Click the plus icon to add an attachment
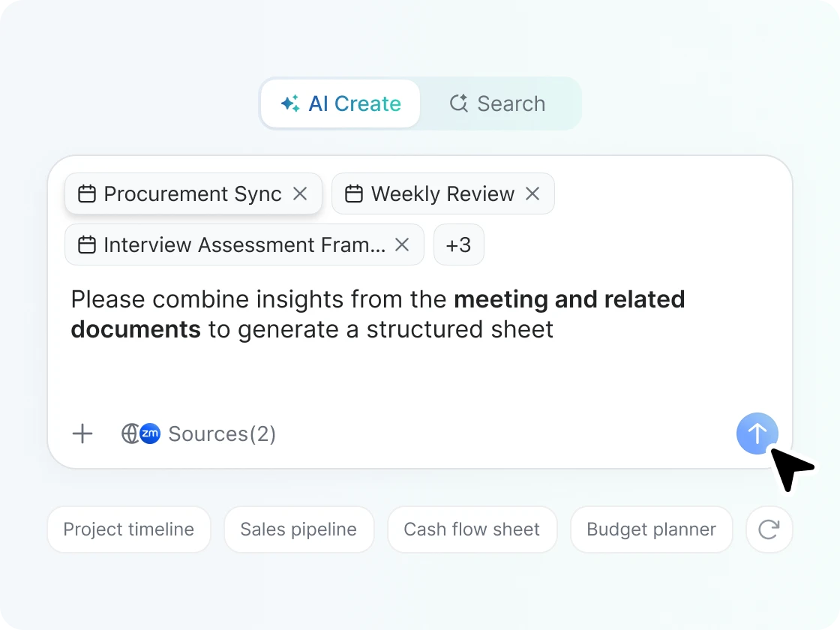 pyautogui.click(x=82, y=433)
